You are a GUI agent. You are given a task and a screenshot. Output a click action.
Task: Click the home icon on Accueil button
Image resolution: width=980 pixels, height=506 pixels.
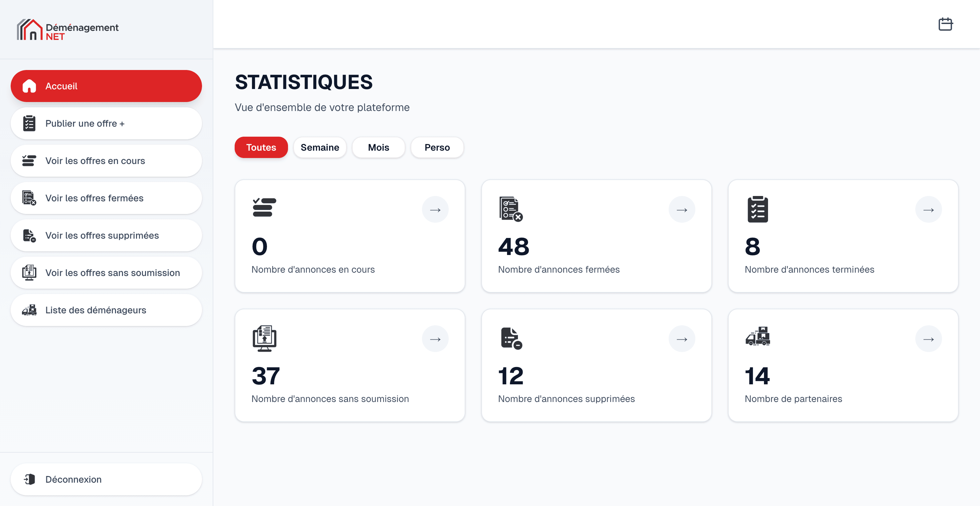(29, 86)
